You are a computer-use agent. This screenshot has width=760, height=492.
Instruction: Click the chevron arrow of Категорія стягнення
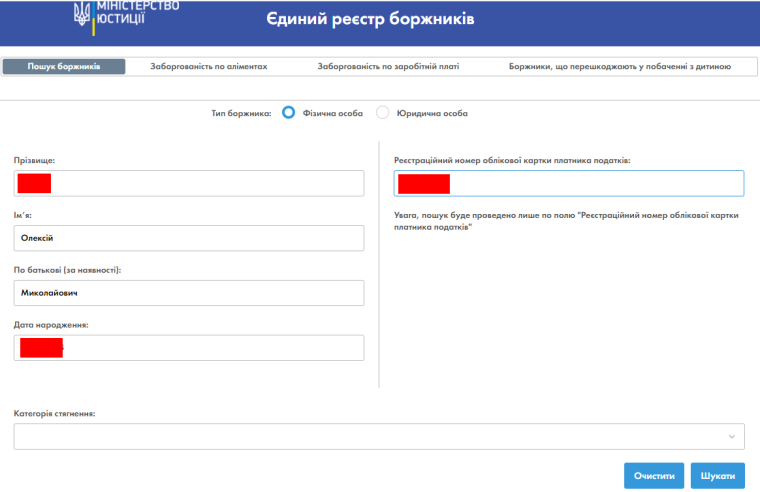coord(731,437)
